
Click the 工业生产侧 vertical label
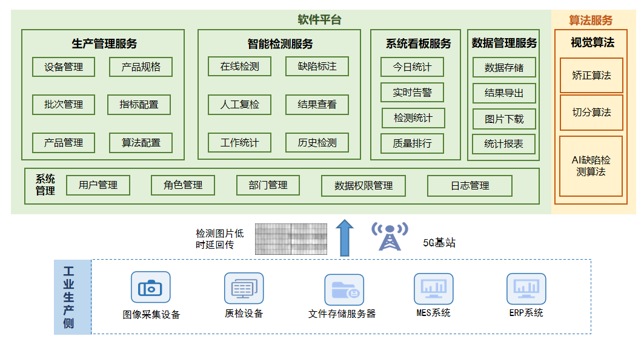tap(68, 297)
